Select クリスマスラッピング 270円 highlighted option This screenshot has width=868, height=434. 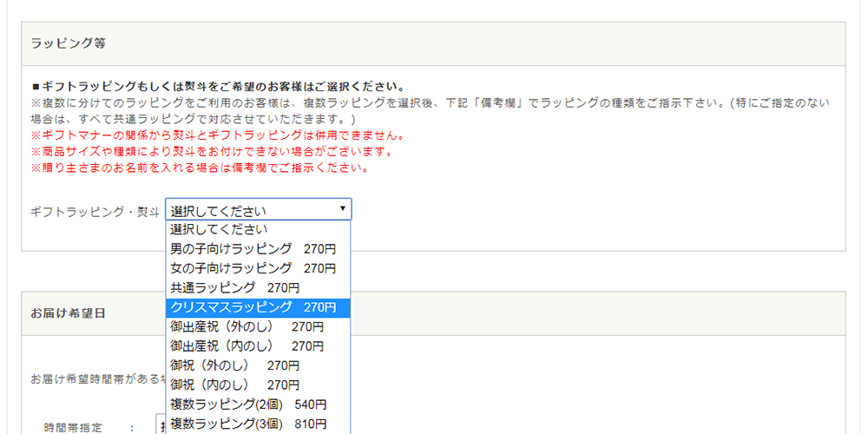tap(258, 307)
